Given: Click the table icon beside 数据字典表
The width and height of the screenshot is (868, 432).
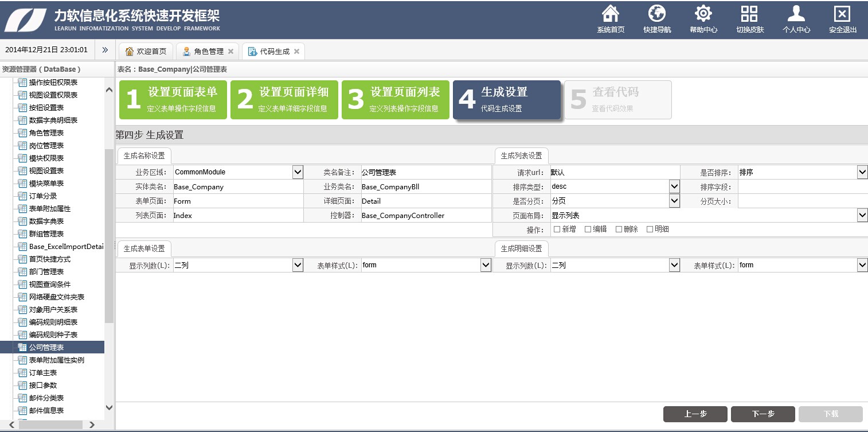Looking at the screenshot, I should click(x=23, y=221).
